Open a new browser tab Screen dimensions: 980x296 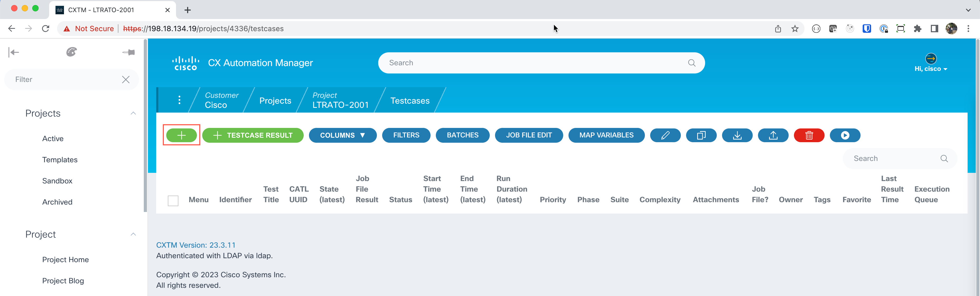(188, 10)
